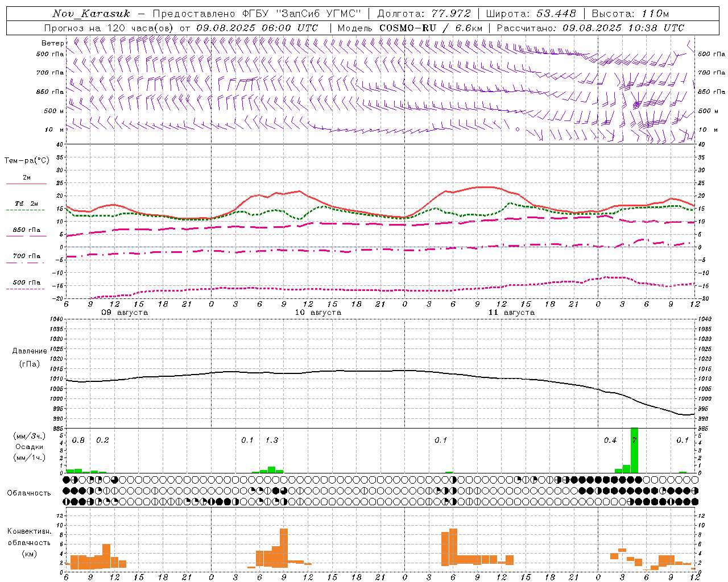Image resolution: width=728 pixels, height=582 pixels.
Task: Click the calm-wind circle symbol in 10 м row
Action: (517, 130)
